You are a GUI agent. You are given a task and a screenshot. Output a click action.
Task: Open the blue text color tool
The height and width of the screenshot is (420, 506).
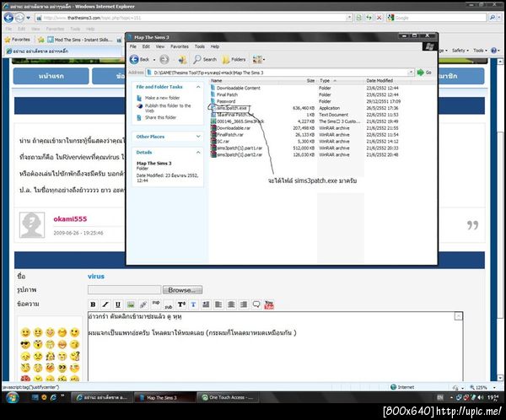click(194, 304)
